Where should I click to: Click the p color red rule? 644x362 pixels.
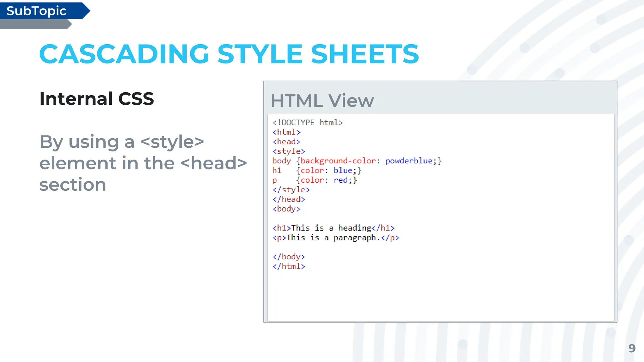click(x=314, y=180)
